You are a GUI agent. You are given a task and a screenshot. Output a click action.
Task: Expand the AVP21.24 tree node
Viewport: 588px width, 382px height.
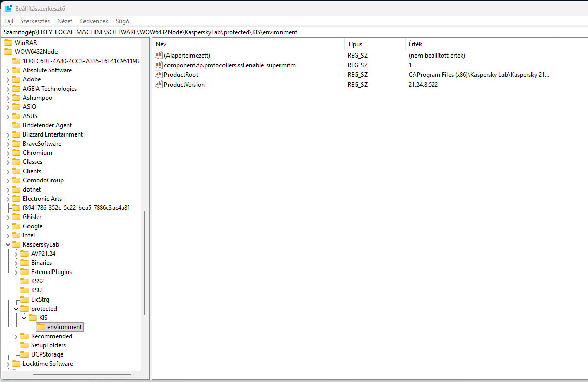tap(16, 254)
